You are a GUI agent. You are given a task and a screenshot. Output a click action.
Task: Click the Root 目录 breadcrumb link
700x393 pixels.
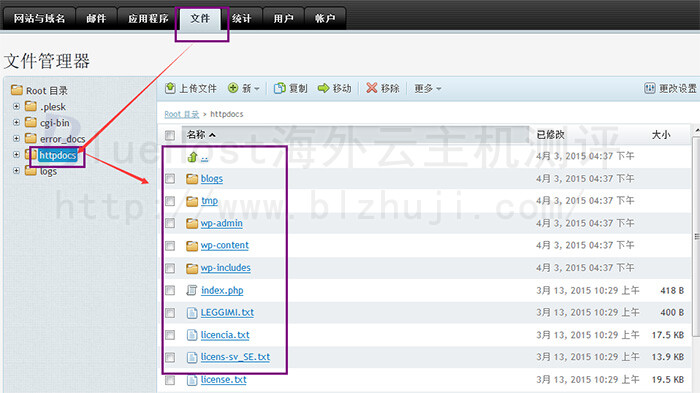[x=182, y=114]
